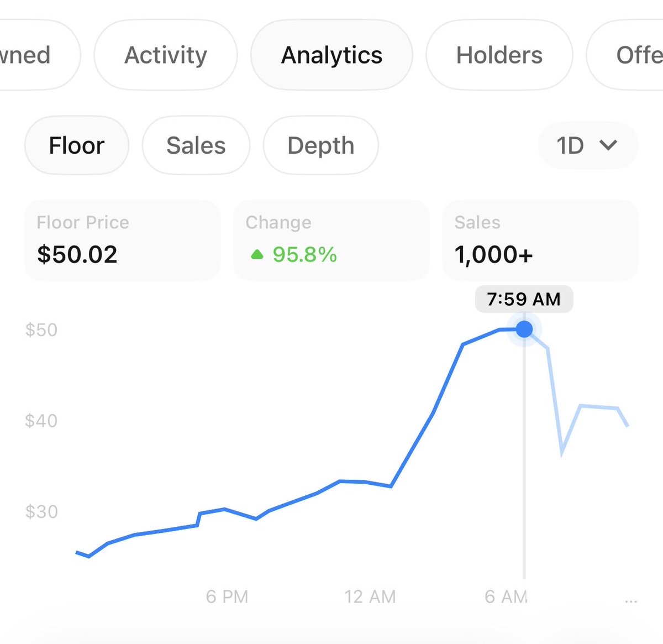Viewport: 663px width, 644px height.
Task: Open the Activity tab
Action: (x=166, y=55)
